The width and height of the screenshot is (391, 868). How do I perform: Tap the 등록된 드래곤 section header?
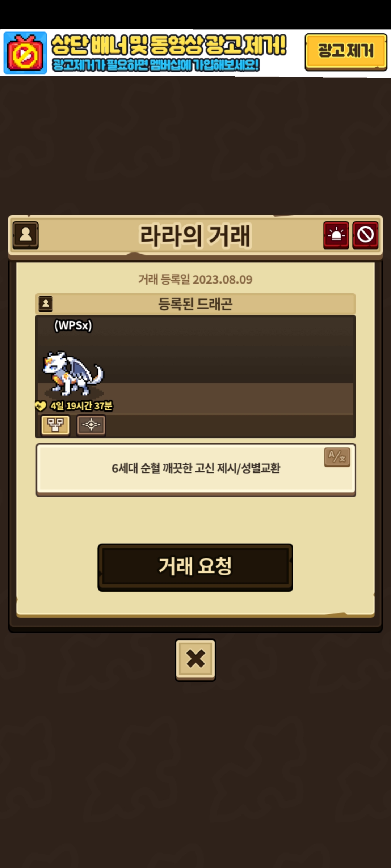tap(195, 304)
